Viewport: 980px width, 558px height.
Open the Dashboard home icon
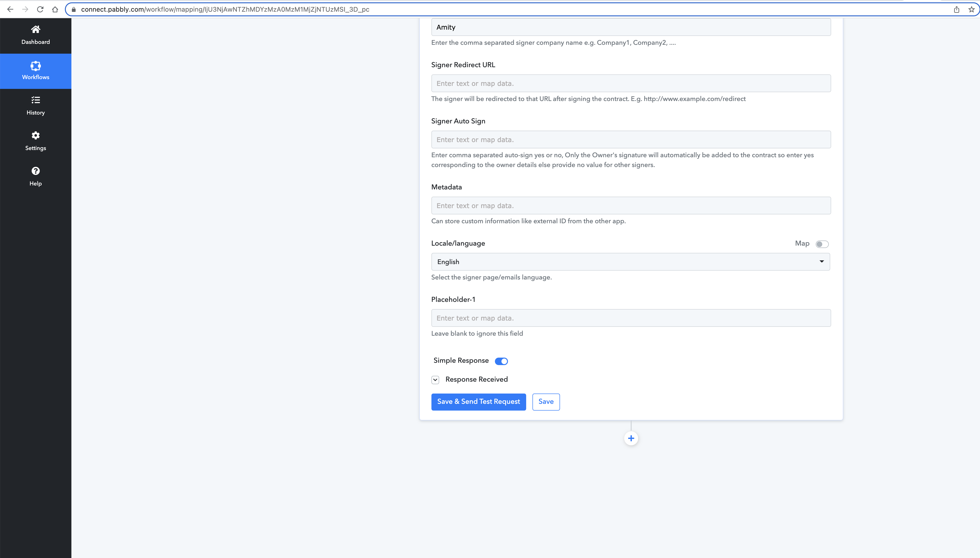coord(35,29)
